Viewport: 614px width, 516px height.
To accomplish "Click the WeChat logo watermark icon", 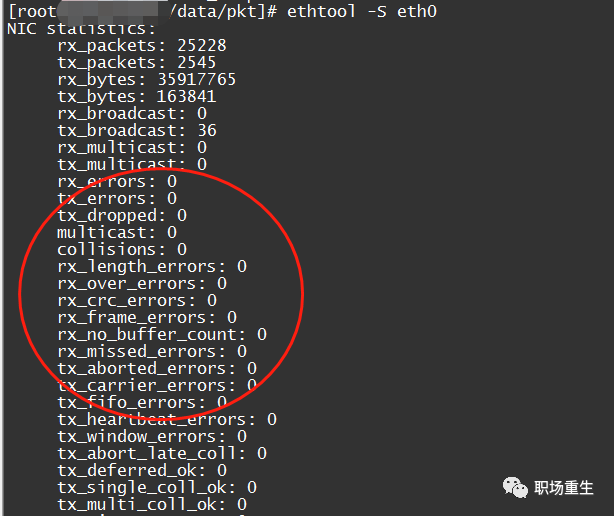I will click(515, 487).
